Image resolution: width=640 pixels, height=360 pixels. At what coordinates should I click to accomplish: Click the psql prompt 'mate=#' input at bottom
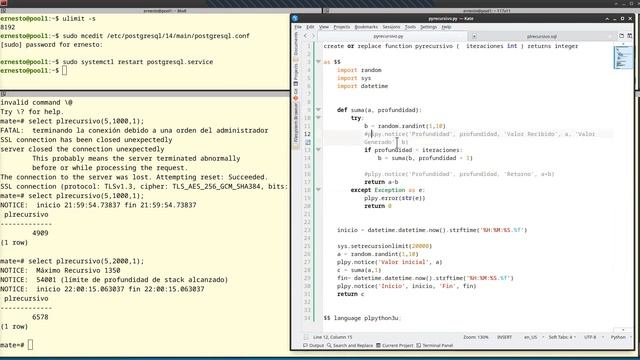point(30,345)
